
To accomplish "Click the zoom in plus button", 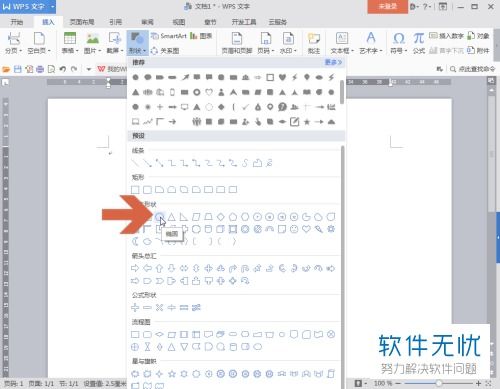I will 479,383.
